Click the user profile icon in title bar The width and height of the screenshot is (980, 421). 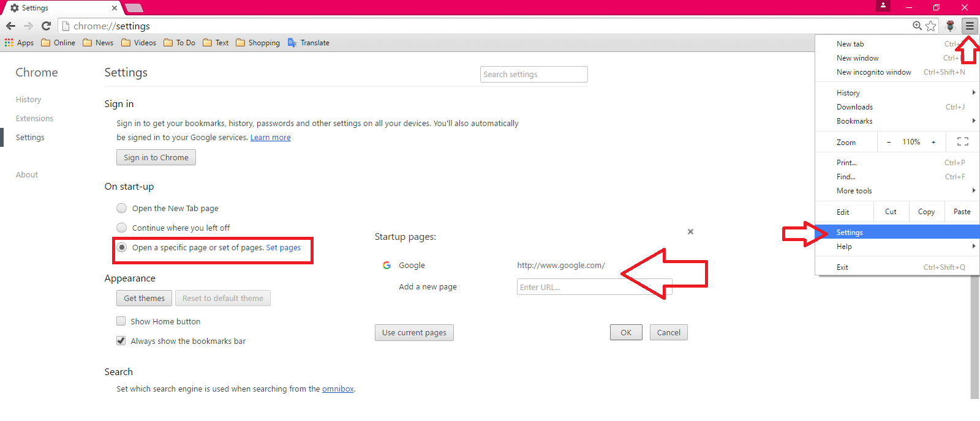pos(883,6)
